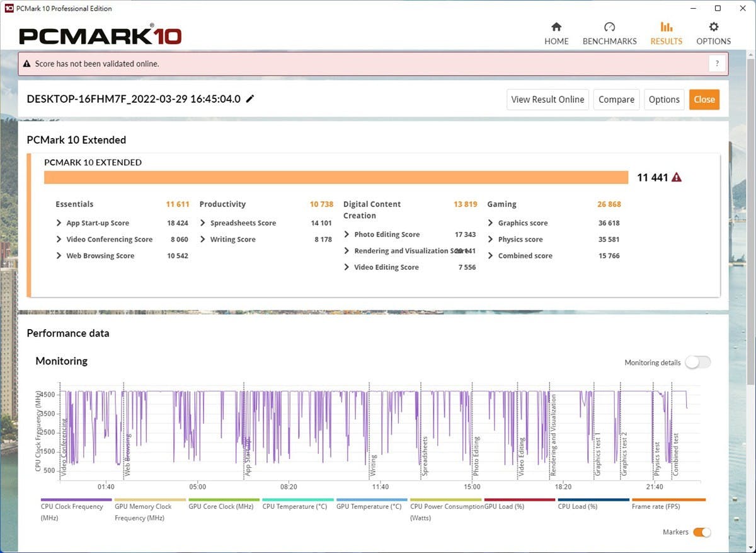Edit result name with pencil icon
This screenshot has width=756, height=553.
(250, 99)
